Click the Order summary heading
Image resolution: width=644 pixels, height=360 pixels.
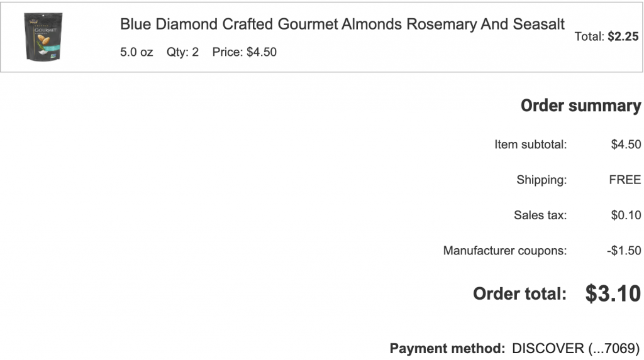coord(580,106)
